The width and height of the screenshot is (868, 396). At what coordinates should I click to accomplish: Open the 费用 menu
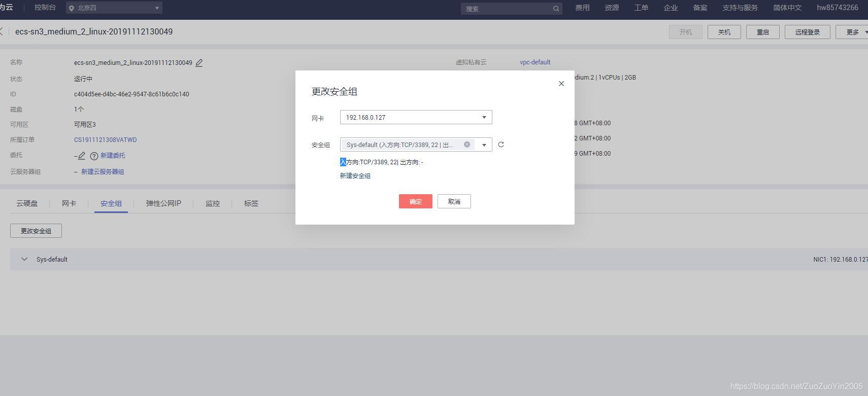pos(582,8)
